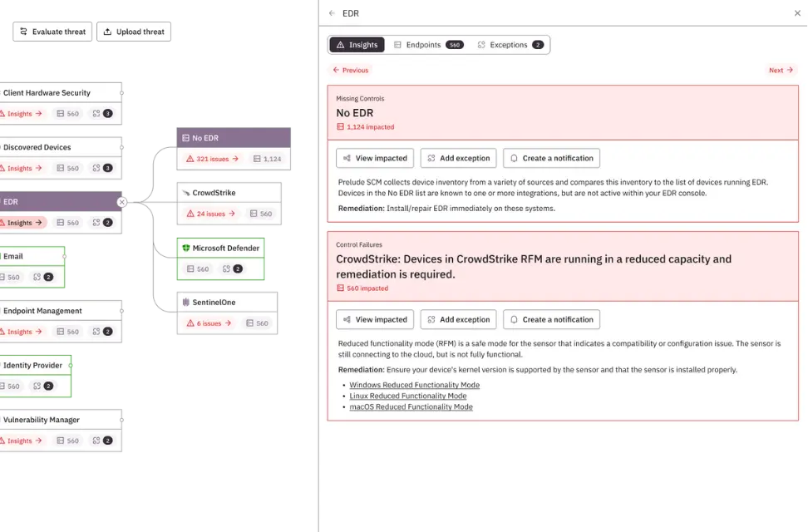Click Client Hardware Security exceptions badge
The image size is (808, 532).
coord(102,113)
